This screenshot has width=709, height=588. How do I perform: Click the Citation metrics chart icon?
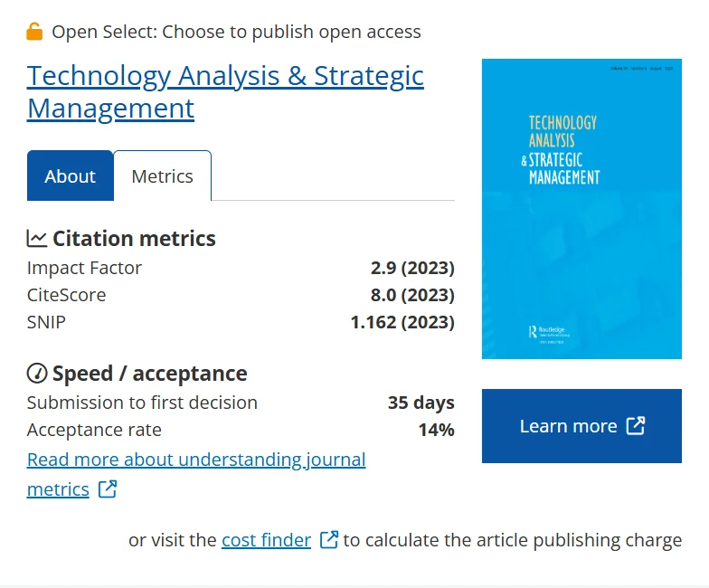(36, 239)
